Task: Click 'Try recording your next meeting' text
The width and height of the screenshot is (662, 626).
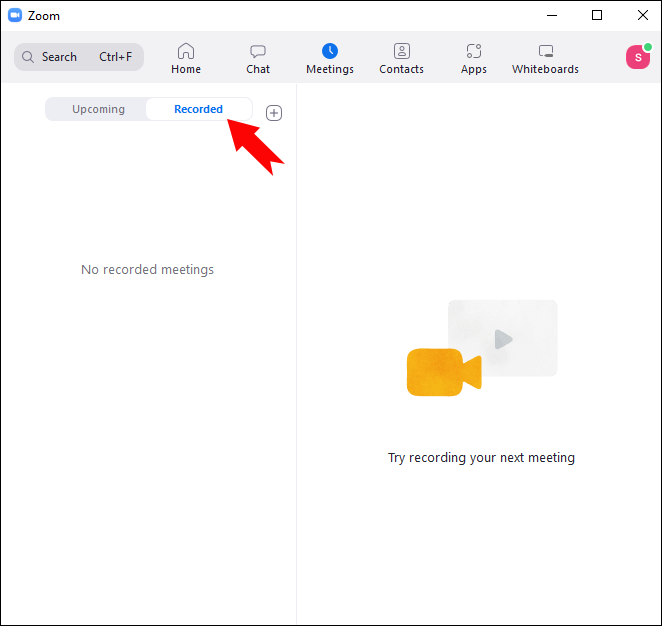Action: pyautogui.click(x=481, y=458)
